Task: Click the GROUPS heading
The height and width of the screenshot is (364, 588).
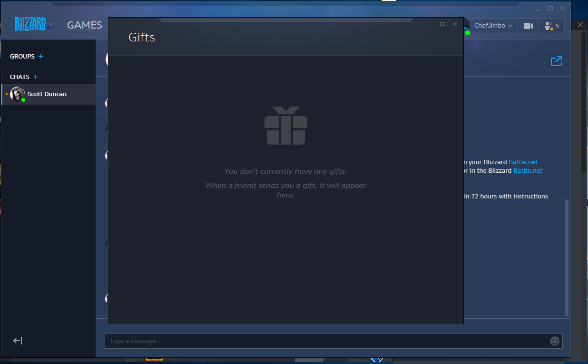Action: [22, 57]
